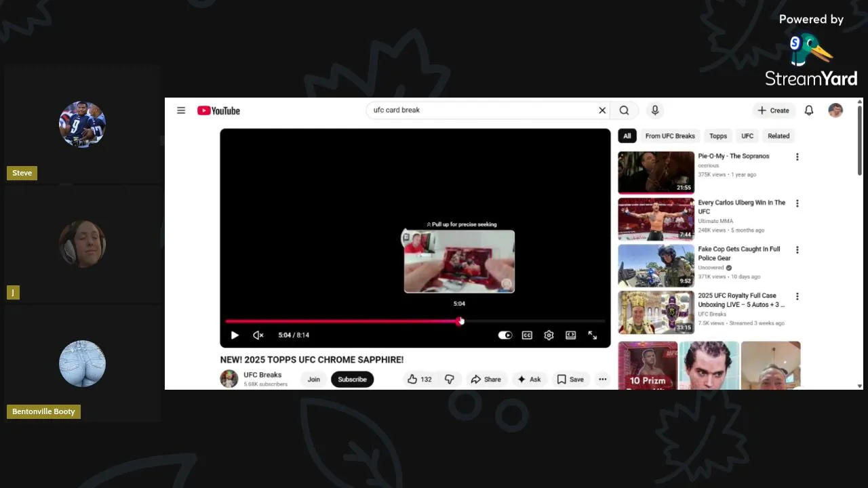Go to the YouTube home logo
Screen dimensions: 868x488
pos(218,110)
